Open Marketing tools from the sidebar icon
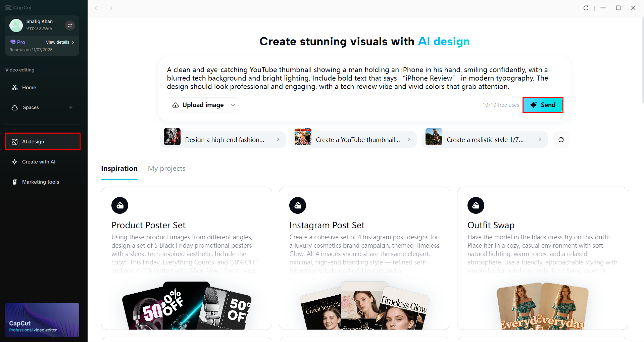Screen dimensions: 644x342 (15, 182)
